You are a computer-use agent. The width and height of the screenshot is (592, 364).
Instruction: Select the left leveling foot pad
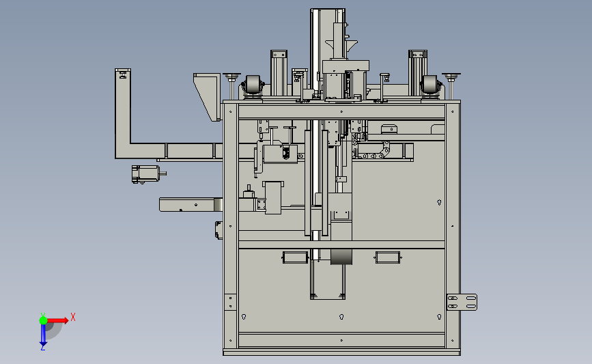pyautogui.click(x=231, y=76)
